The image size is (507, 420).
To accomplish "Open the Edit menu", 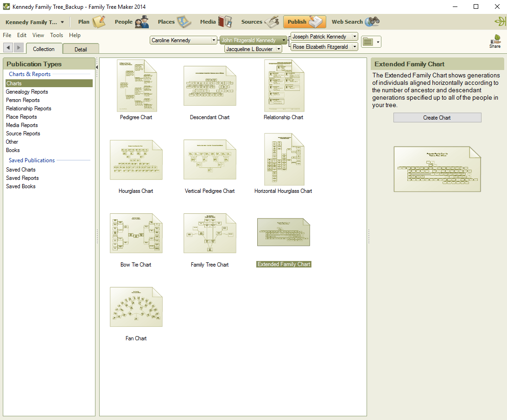I will tap(22, 35).
